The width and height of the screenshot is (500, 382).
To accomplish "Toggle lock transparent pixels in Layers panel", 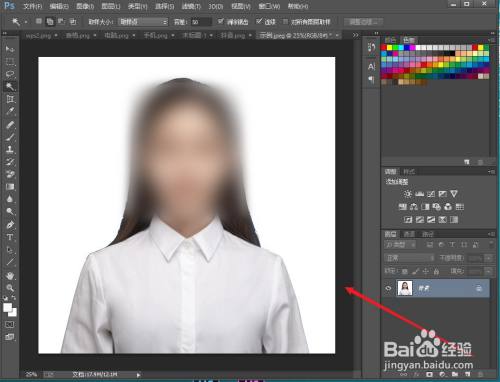I will (404, 271).
